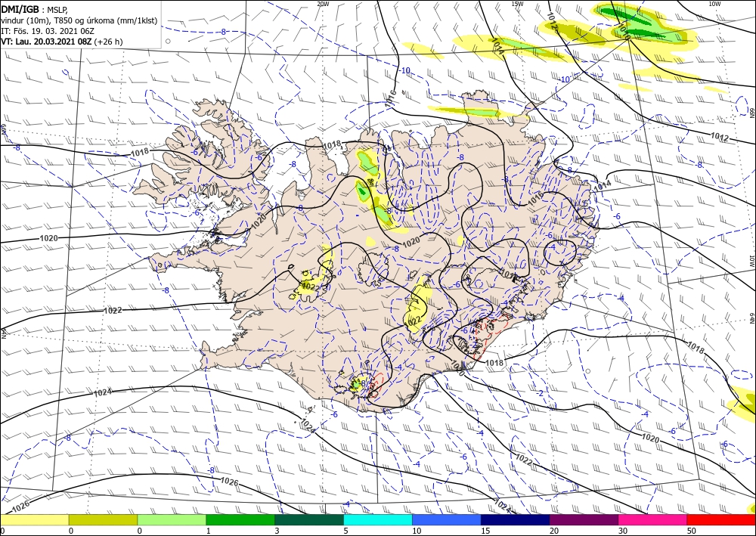
Task: Click the navy blue legend swatch
Action: point(516,519)
